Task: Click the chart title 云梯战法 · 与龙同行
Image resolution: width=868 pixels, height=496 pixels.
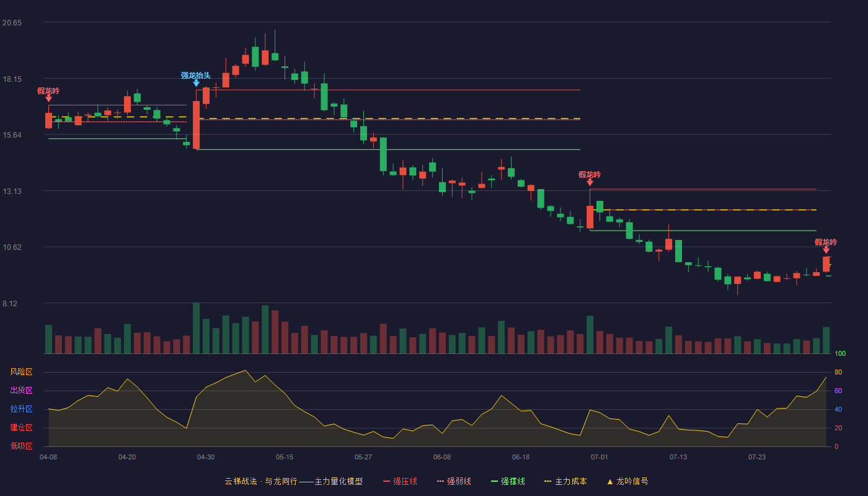Action: [x=261, y=481]
